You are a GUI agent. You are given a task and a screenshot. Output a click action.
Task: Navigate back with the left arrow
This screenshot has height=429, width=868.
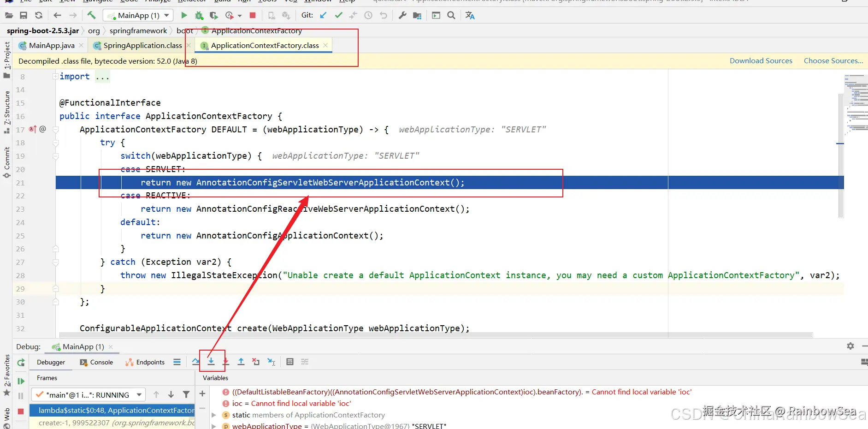[x=57, y=15]
